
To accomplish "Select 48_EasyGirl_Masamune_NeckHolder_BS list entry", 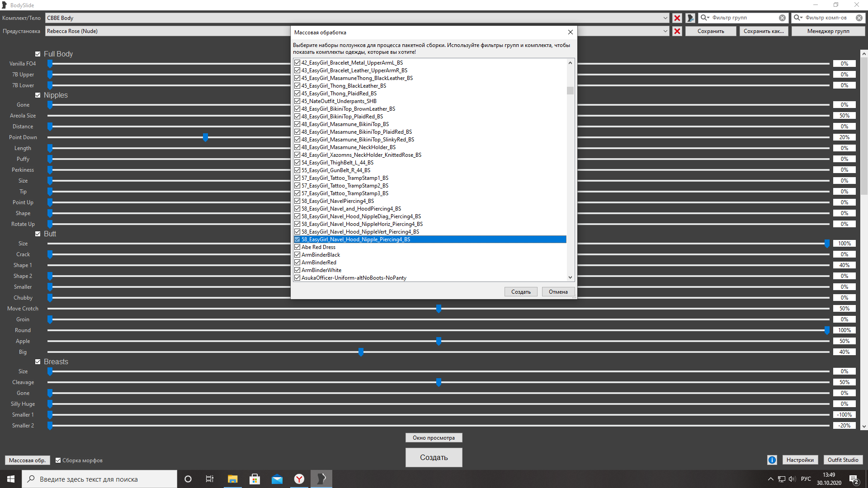I will pos(348,147).
